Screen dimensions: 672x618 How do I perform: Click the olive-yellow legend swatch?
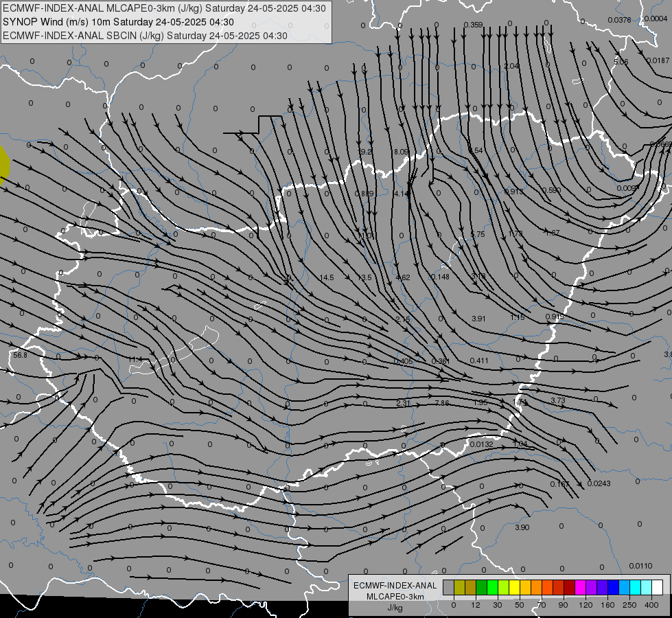[x=459, y=587]
